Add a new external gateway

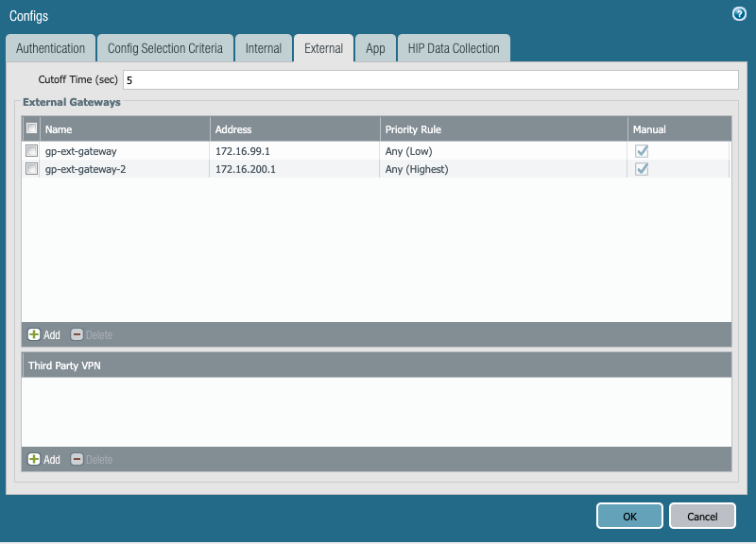tap(43, 335)
